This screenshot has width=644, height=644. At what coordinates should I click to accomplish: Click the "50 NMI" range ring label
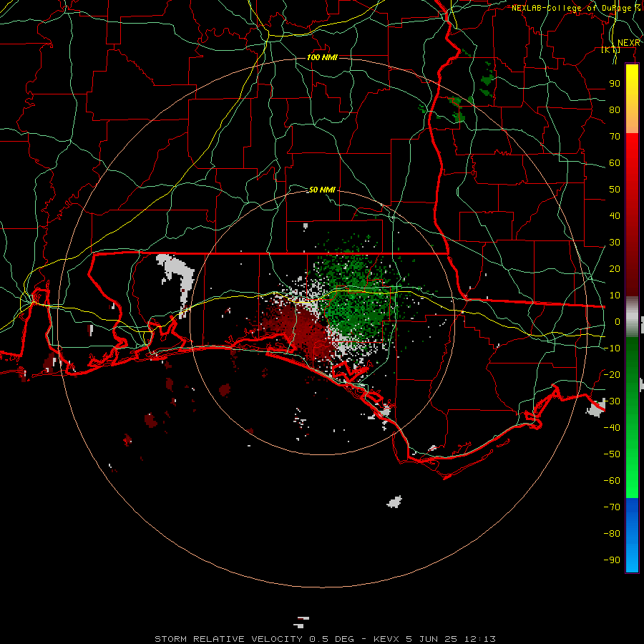coord(322,190)
